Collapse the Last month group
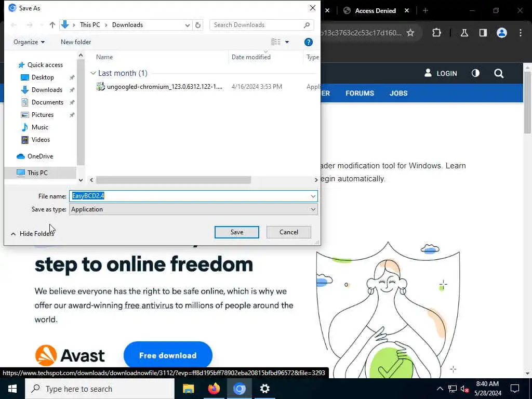Screen dimensions: 532x399 [94, 73]
